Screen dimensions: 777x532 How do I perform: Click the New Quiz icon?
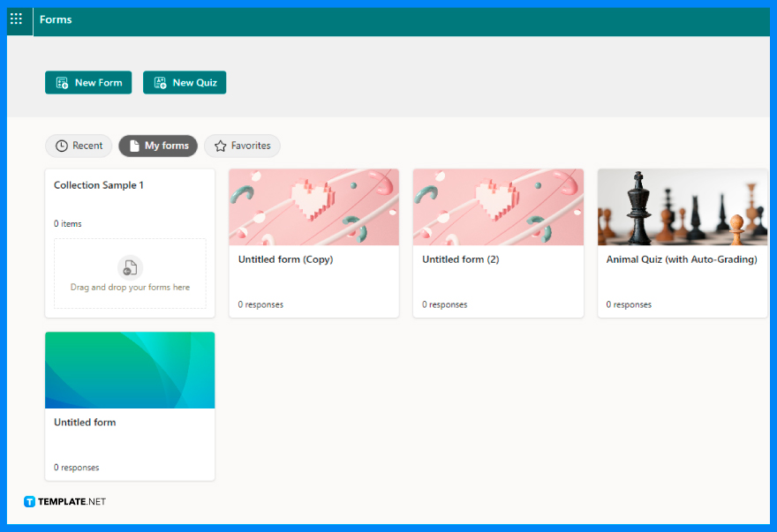160,82
